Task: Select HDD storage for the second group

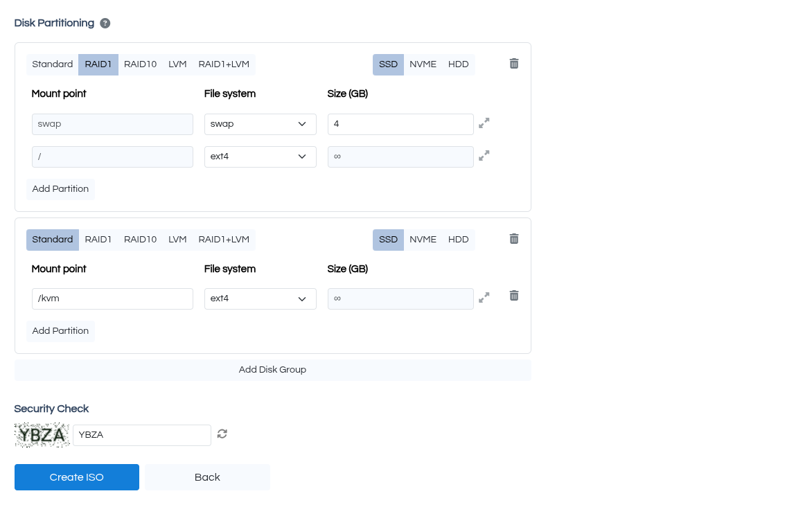Action: pyautogui.click(x=458, y=239)
